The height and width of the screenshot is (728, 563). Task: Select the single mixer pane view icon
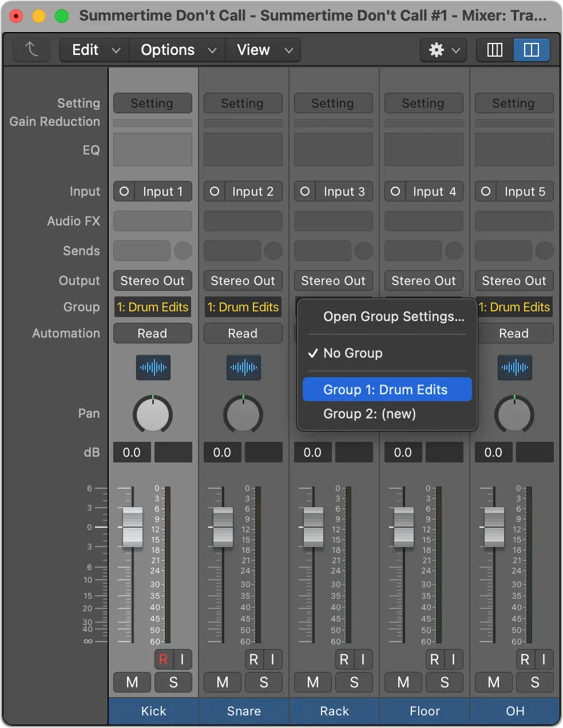[493, 50]
